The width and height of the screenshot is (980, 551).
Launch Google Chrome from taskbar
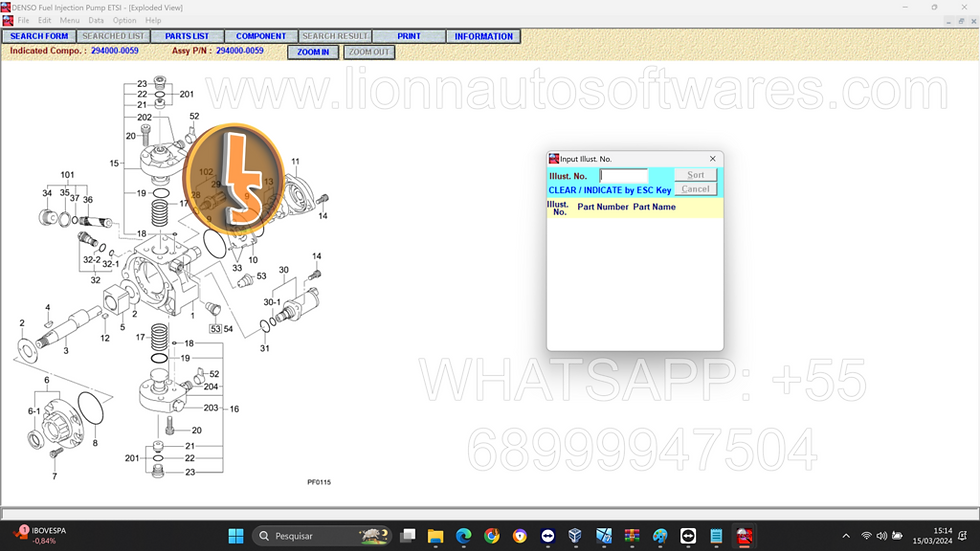click(492, 536)
